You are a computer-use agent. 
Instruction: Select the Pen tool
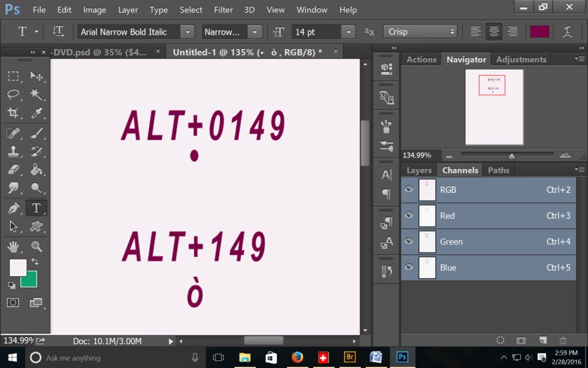click(14, 208)
